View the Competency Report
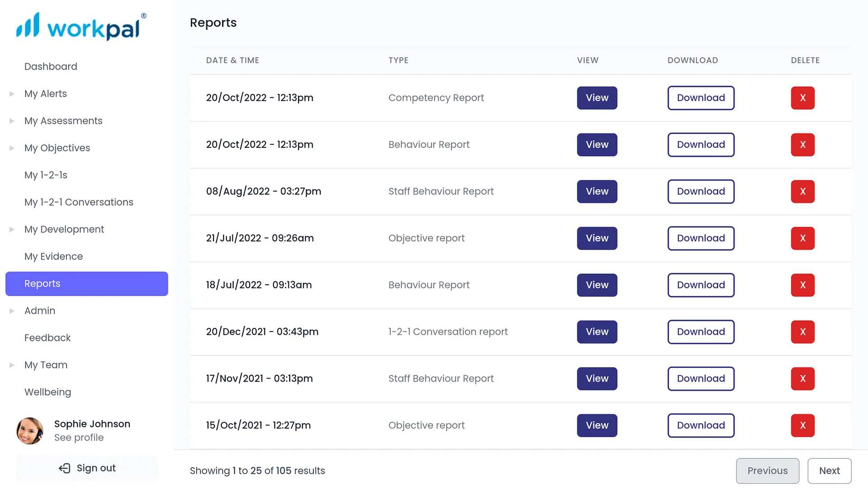The width and height of the screenshot is (868, 491). pos(597,98)
